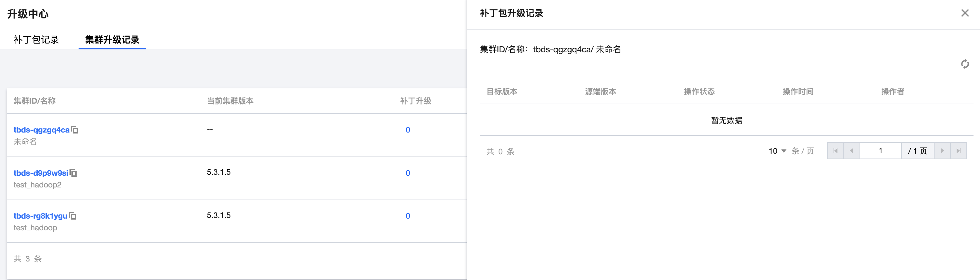Click the 操作时间 column header
Viewport: 980px width, 280px height.
pos(798,91)
